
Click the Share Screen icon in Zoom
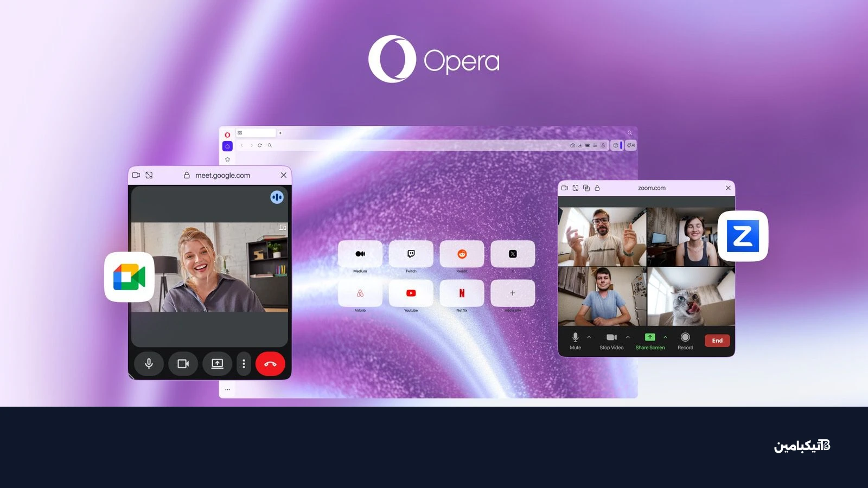(x=649, y=337)
